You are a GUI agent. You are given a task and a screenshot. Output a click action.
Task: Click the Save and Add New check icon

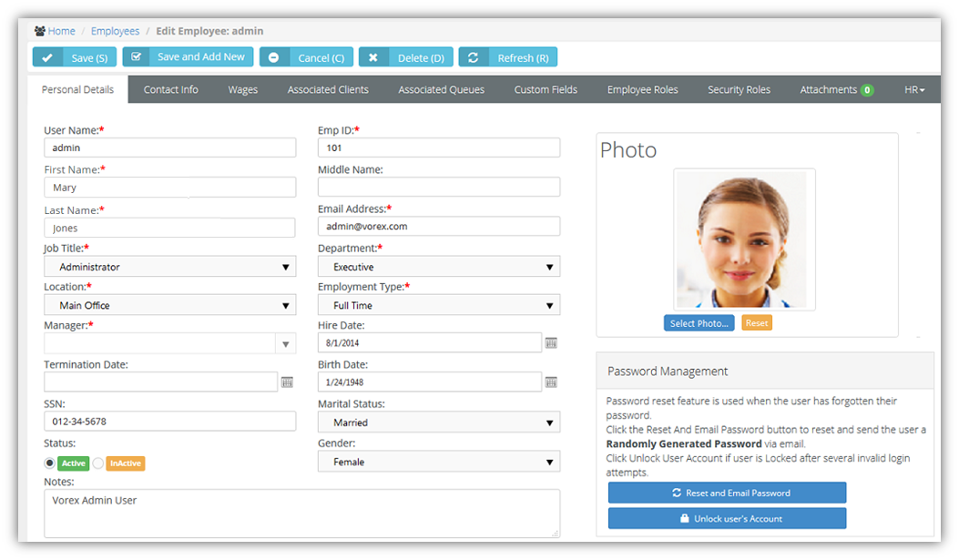pos(137,56)
